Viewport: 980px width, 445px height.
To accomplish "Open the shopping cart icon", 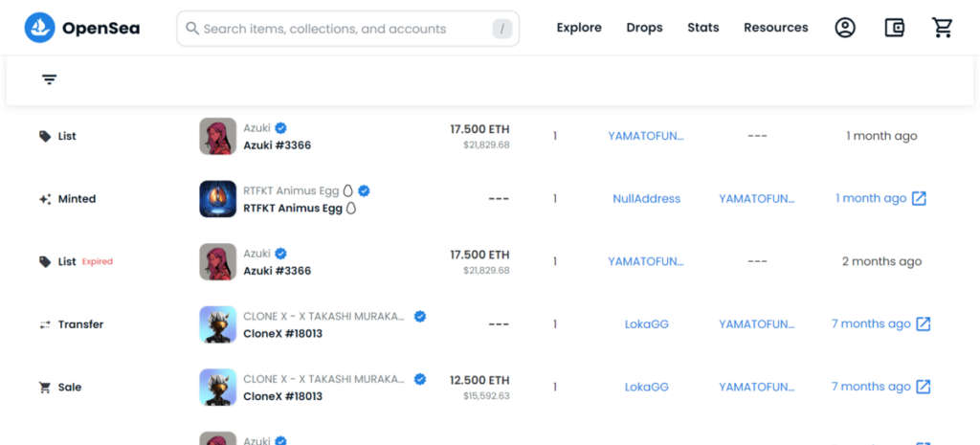I will click(x=943, y=28).
